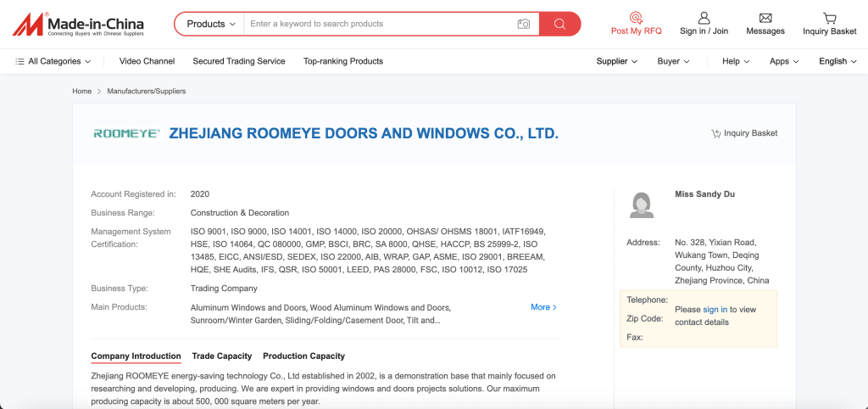This screenshot has height=409, width=868.
Task: Select the Company Introduction tab
Action: tap(136, 356)
